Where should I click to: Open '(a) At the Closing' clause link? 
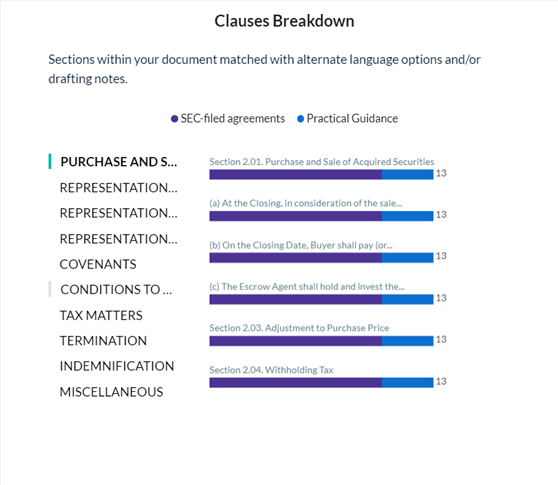pyautogui.click(x=306, y=203)
